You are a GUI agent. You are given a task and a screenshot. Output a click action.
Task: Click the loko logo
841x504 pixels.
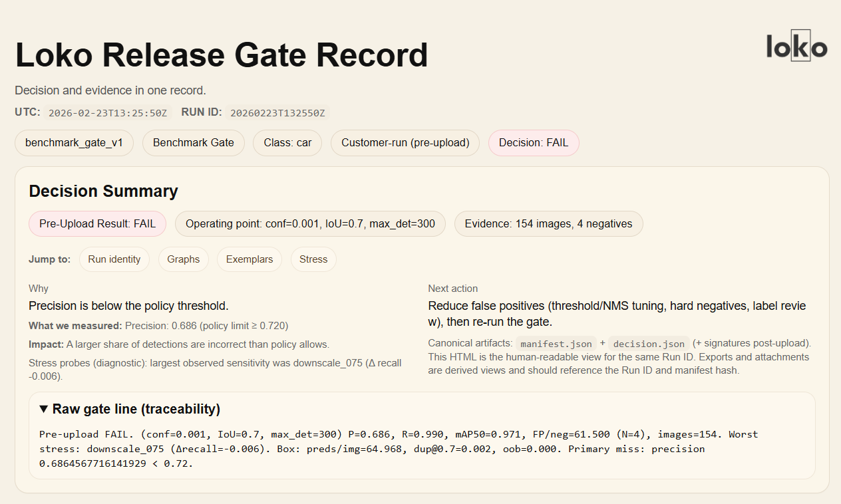tap(796, 46)
